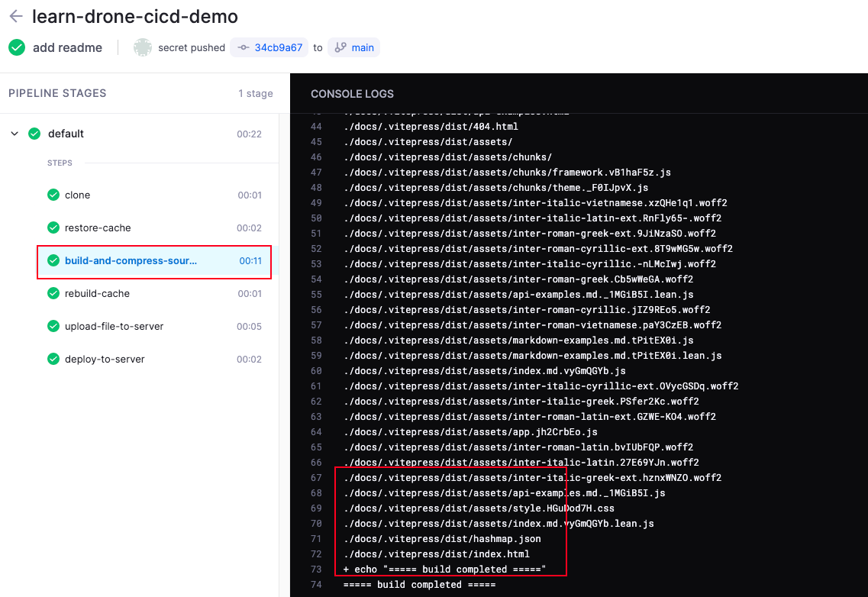Click the build-and-compress-sour... status icon

coord(53,260)
